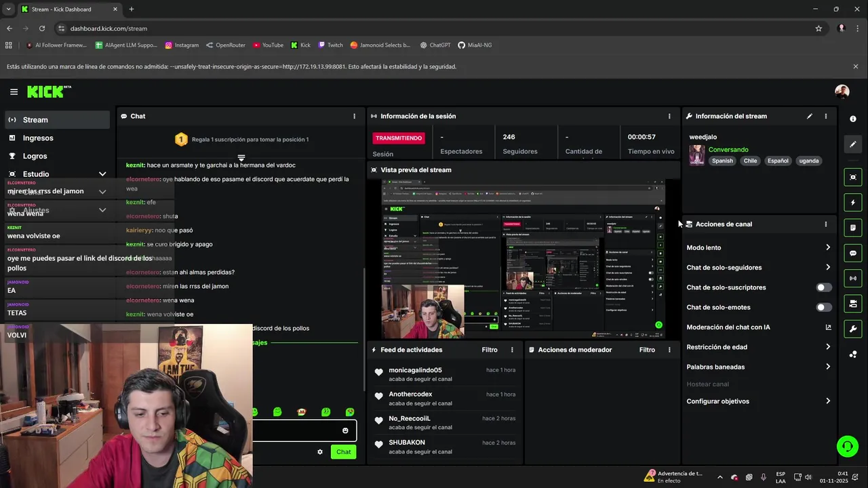Viewport: 868px width, 488px height.
Task: Click the browser address bar
Action: click(434, 28)
